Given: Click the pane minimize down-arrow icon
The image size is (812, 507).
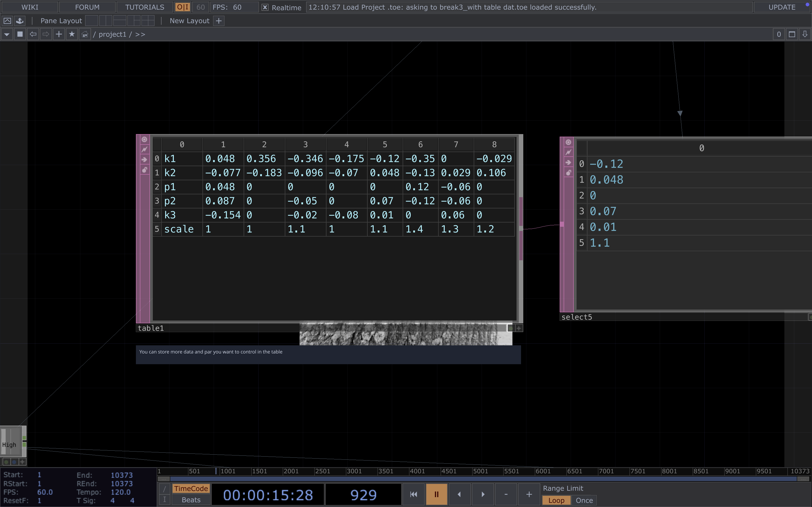Looking at the screenshot, I should (805, 34).
